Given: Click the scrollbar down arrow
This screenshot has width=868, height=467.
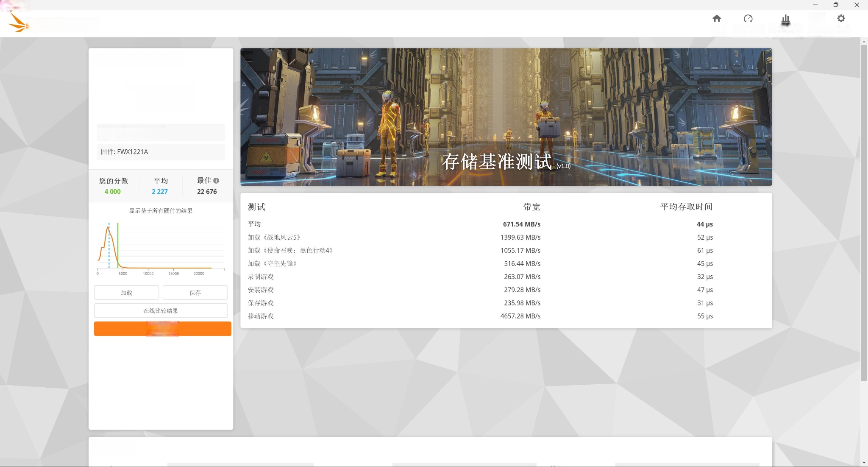Looking at the screenshot, I should click(864, 463).
